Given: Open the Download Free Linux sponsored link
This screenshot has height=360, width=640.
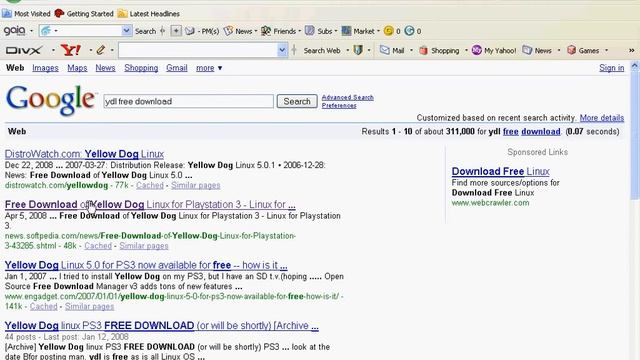Looking at the screenshot, I should pos(500,171).
